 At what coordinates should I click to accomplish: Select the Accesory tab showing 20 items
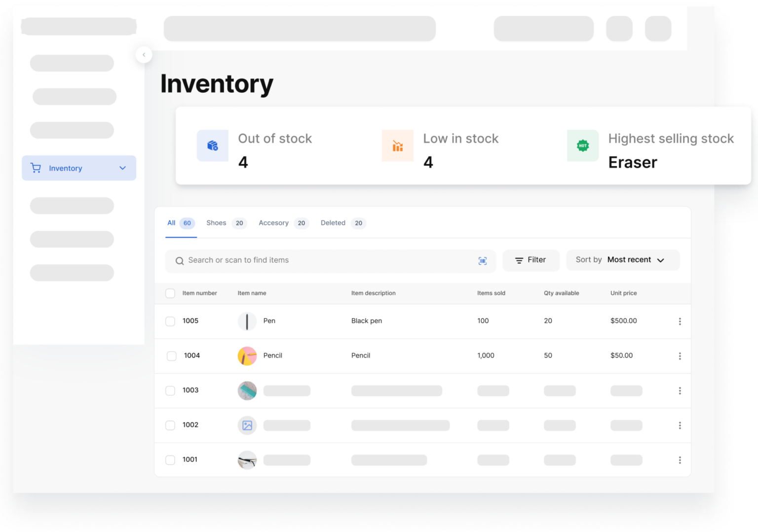pos(274,223)
